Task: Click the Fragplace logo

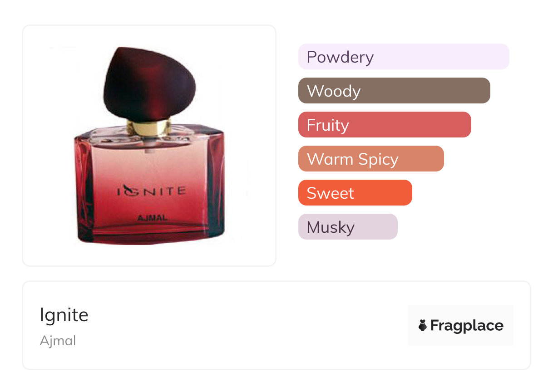Action: 461,325
